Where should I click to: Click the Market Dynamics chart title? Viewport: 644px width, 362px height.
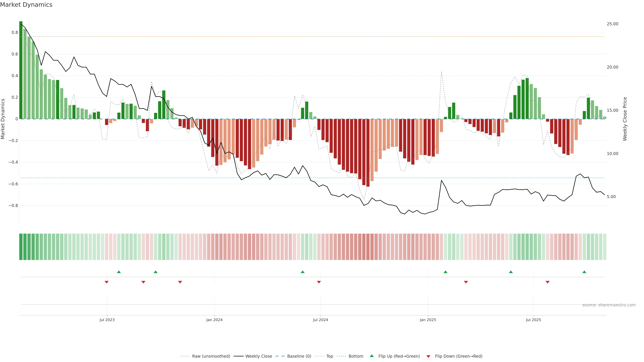(26, 5)
